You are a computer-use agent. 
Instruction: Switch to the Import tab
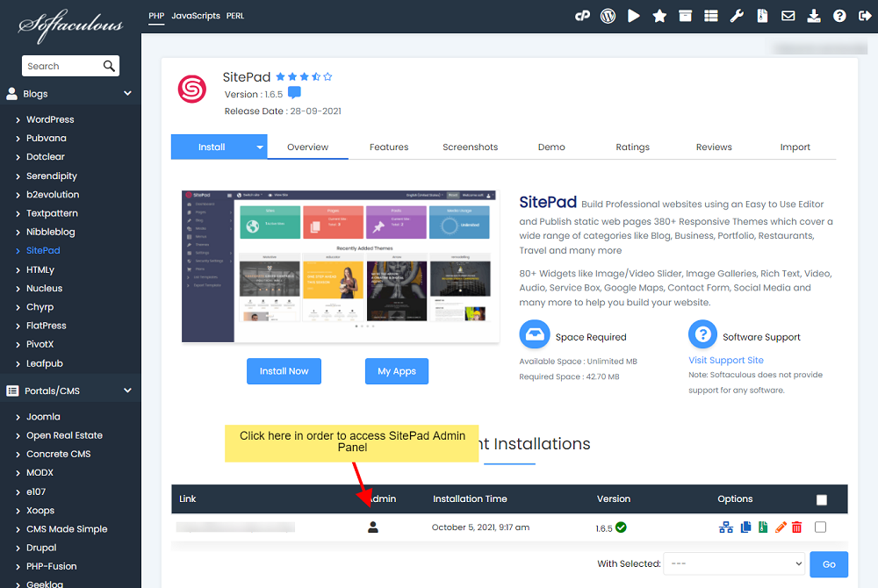(795, 147)
